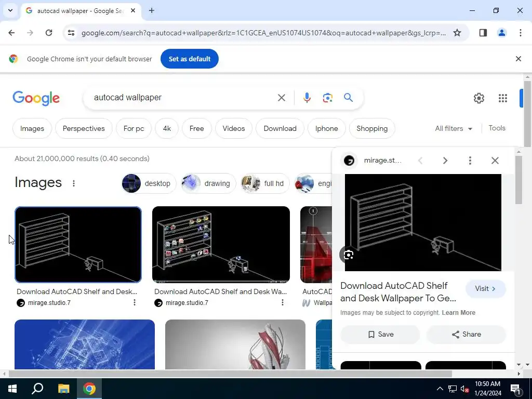Go to previous image in preview panel
The height and width of the screenshot is (399, 532).
[420, 161]
